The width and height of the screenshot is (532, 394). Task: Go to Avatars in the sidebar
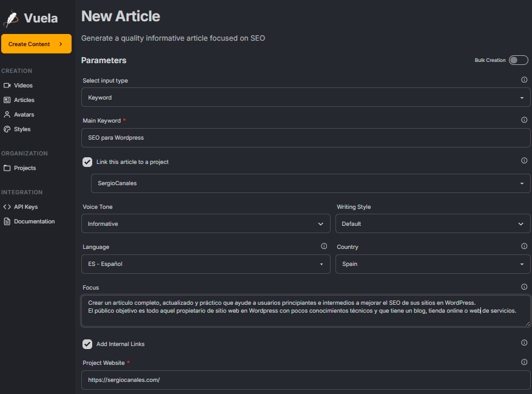coord(24,115)
